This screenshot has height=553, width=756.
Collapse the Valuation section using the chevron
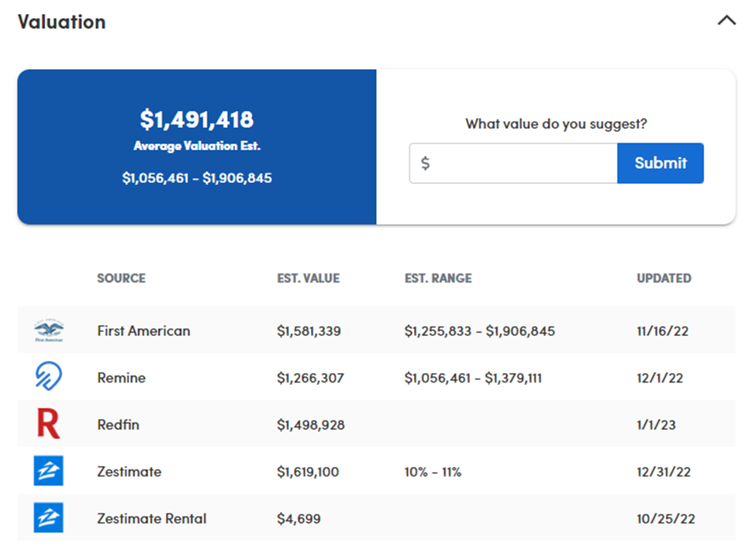[727, 21]
